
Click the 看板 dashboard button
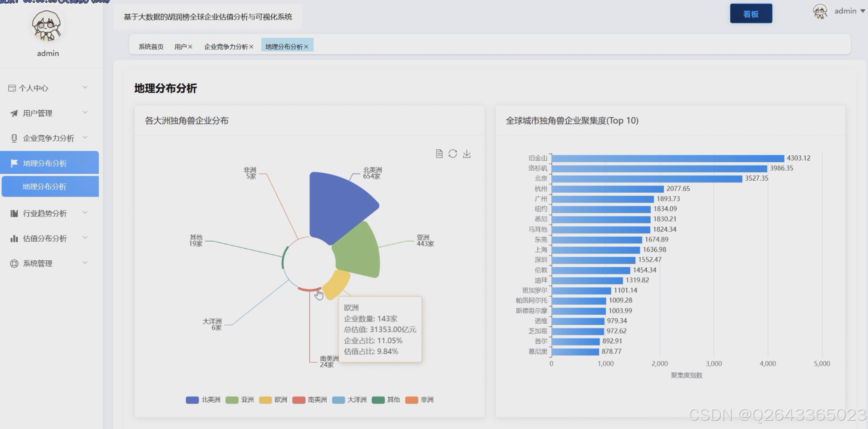(751, 14)
